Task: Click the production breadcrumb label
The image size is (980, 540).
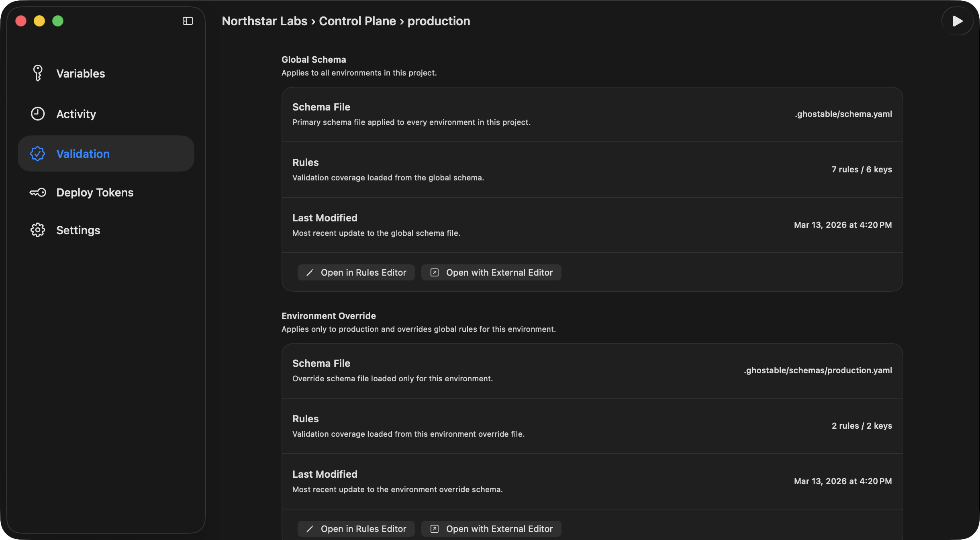Action: tap(439, 21)
